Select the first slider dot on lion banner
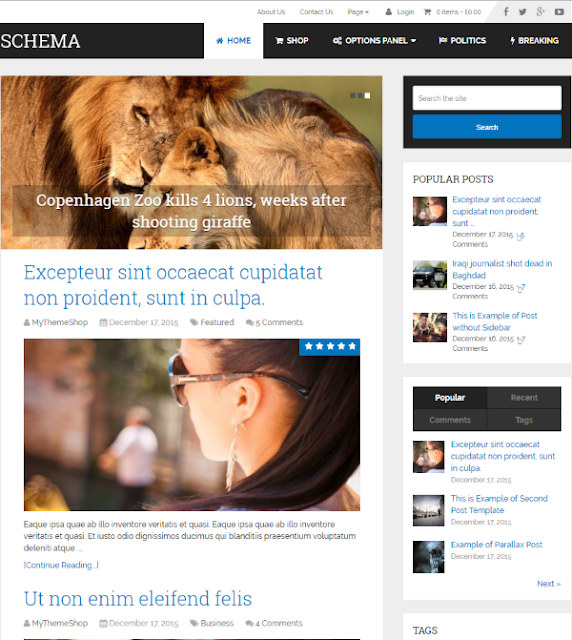Screen dimensions: 572x640 point(353,96)
